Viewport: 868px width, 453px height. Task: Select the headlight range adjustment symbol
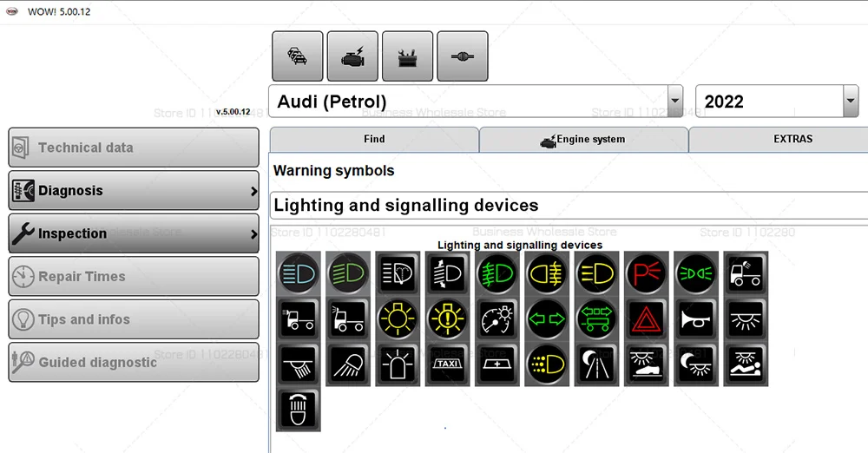[x=447, y=273]
